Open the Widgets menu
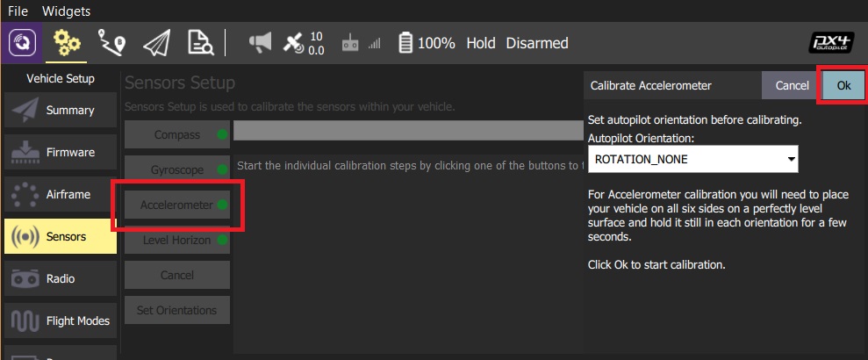Screen dimensions: 868x360 pos(65,11)
